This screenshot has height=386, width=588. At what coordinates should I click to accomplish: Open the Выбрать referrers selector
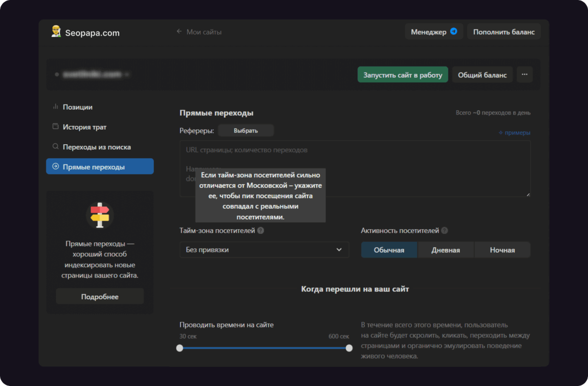[245, 131]
